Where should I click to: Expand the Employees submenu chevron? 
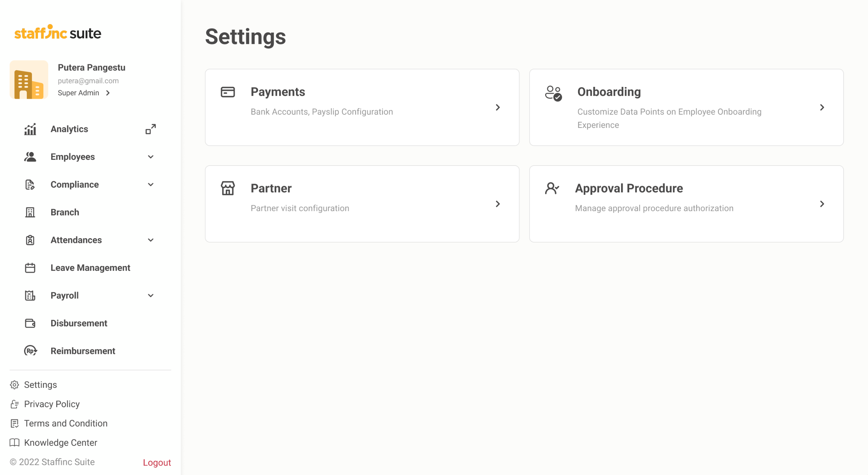pyautogui.click(x=151, y=157)
